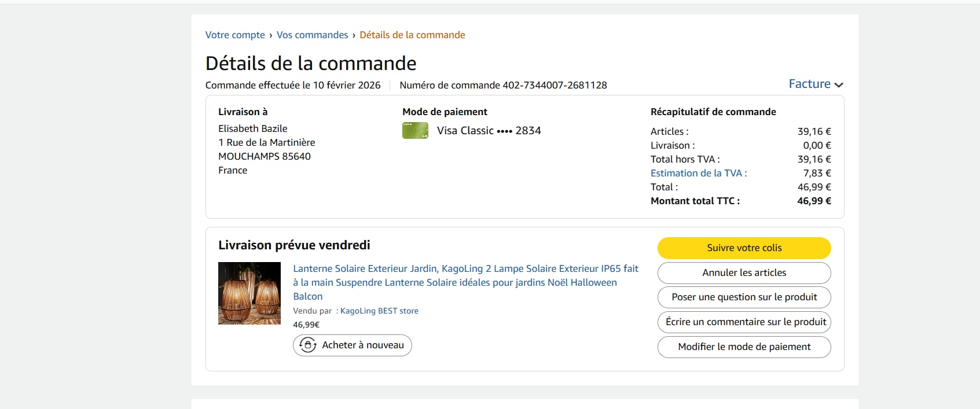Click Mode de paiement heading
This screenshot has width=980, height=409.
tap(445, 112)
